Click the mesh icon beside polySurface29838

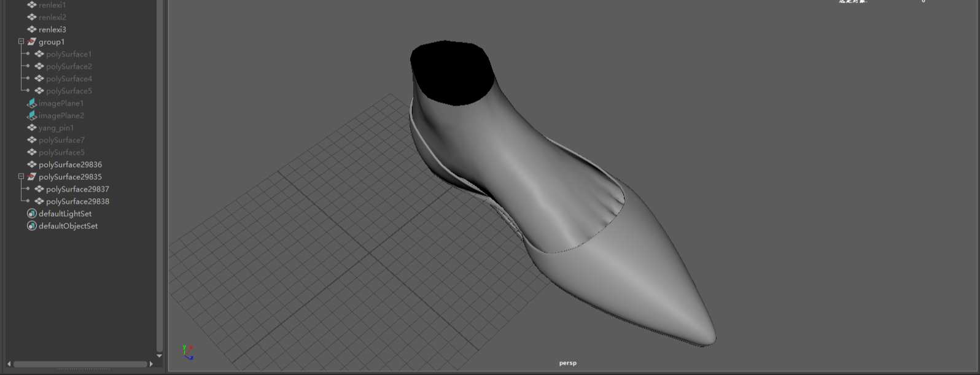(x=39, y=201)
